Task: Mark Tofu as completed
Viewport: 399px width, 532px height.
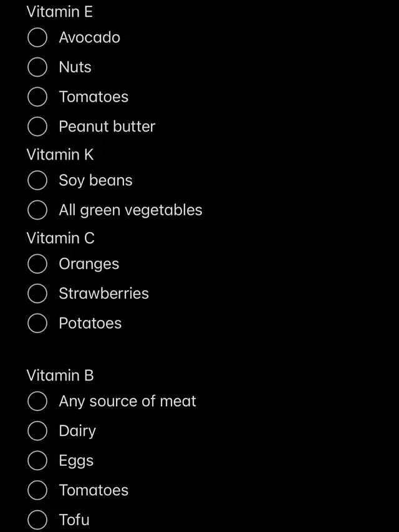Action: (37, 520)
